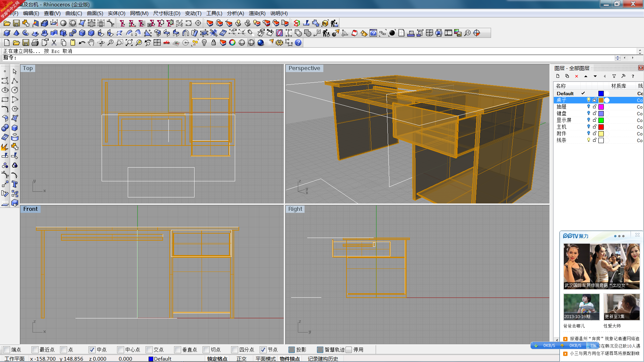Open 爸爸去哪儿 thumbnail in PPTV popup
Viewport: 644px width, 362px height.
(x=581, y=307)
